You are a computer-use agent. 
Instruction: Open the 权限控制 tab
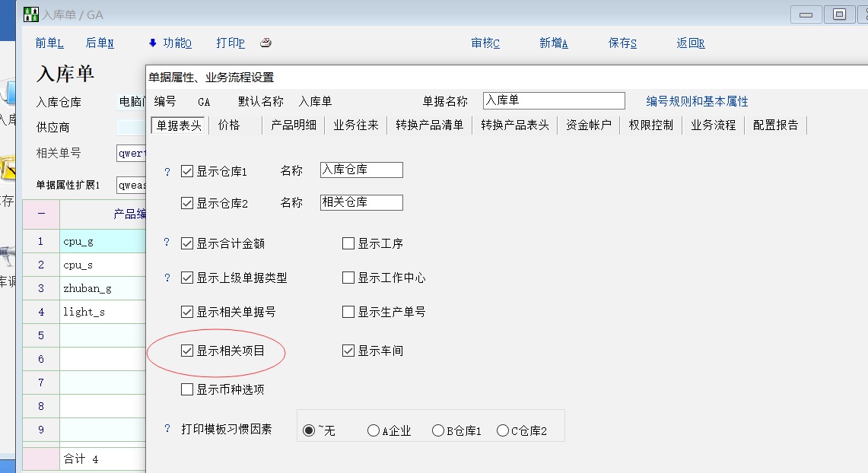point(650,125)
